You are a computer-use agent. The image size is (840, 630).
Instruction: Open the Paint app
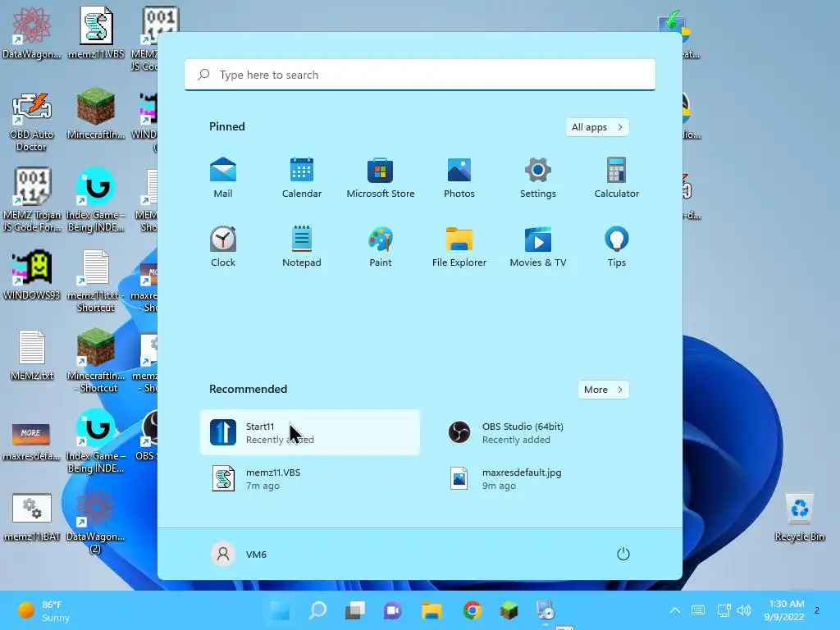click(381, 246)
